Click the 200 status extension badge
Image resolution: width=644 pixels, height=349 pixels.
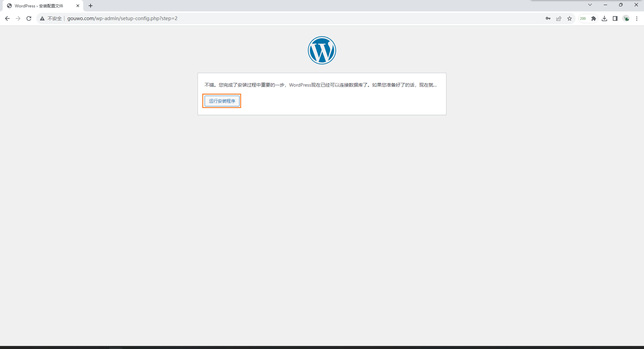click(583, 18)
